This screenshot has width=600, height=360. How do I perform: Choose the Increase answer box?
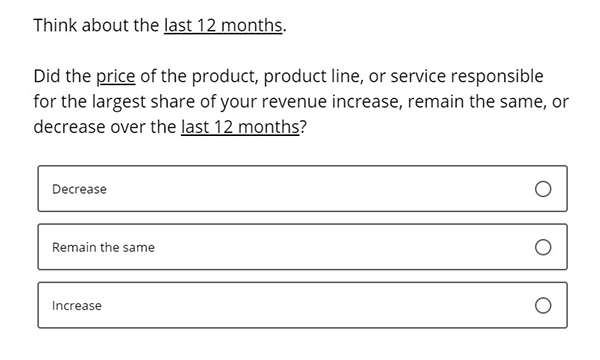(x=302, y=305)
